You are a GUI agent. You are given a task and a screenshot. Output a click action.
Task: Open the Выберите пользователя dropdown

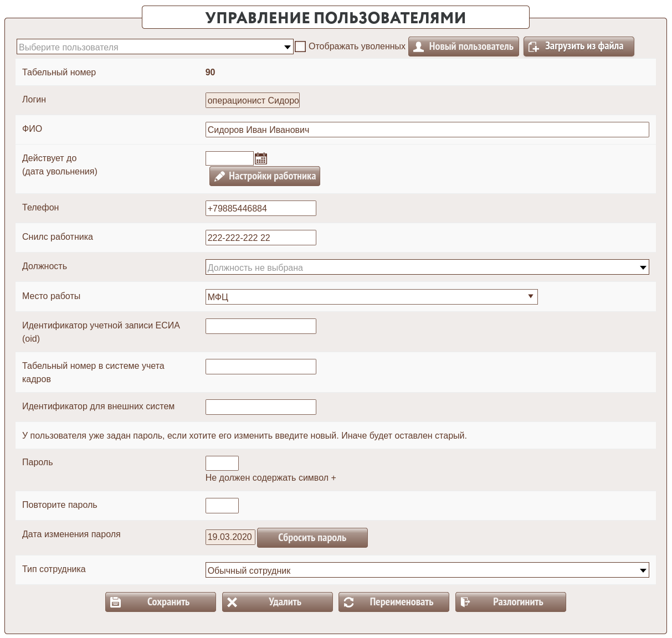coord(155,47)
